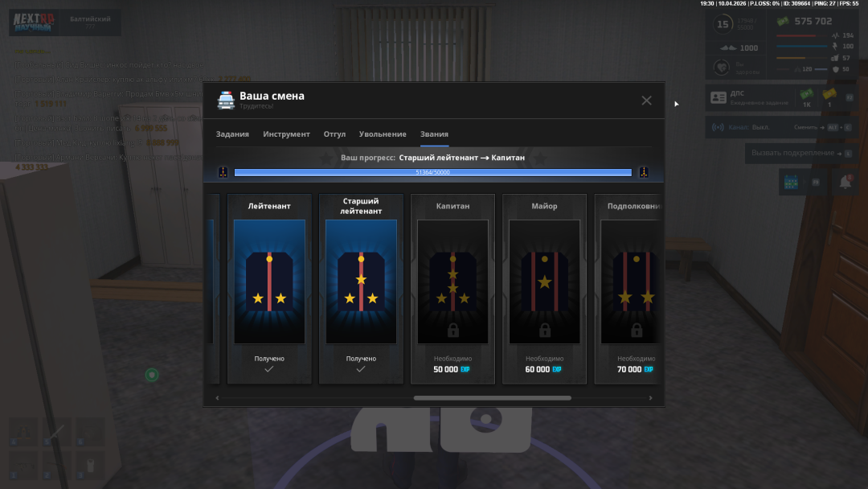Click the ДПС ID card icon

click(x=718, y=98)
